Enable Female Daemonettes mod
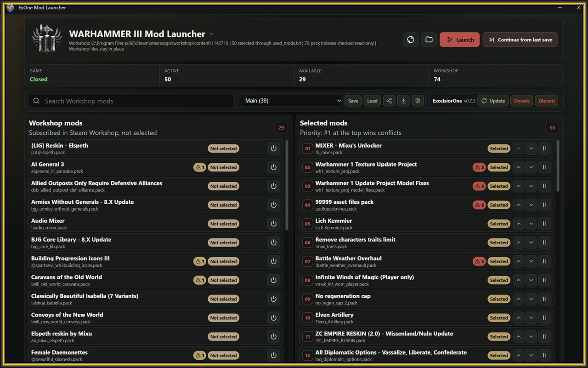 [x=274, y=356]
